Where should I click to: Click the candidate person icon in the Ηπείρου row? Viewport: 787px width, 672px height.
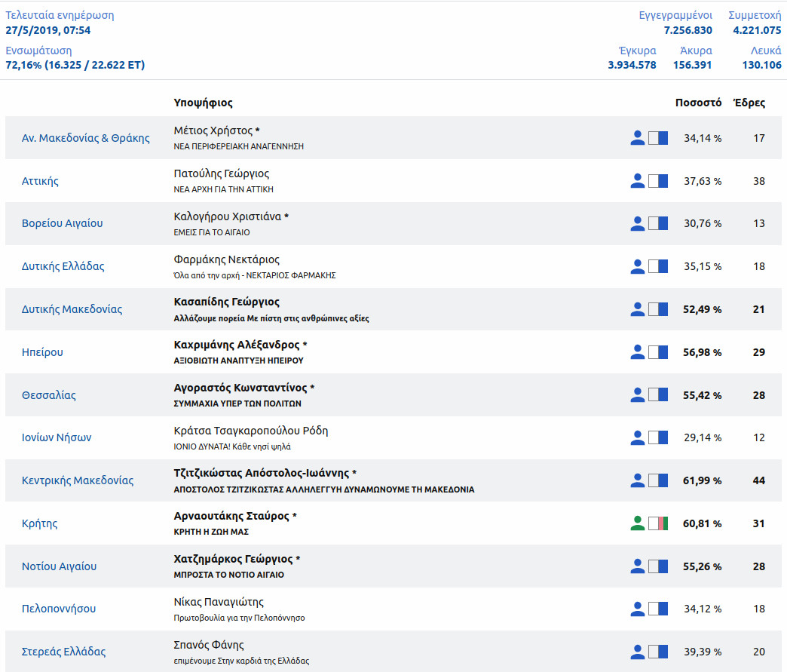click(x=638, y=352)
